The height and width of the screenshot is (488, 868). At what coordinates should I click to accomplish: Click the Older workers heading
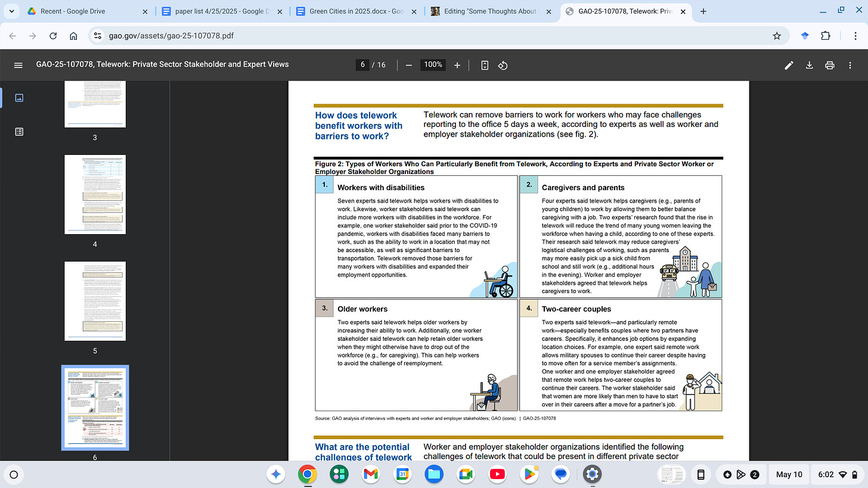[362, 309]
